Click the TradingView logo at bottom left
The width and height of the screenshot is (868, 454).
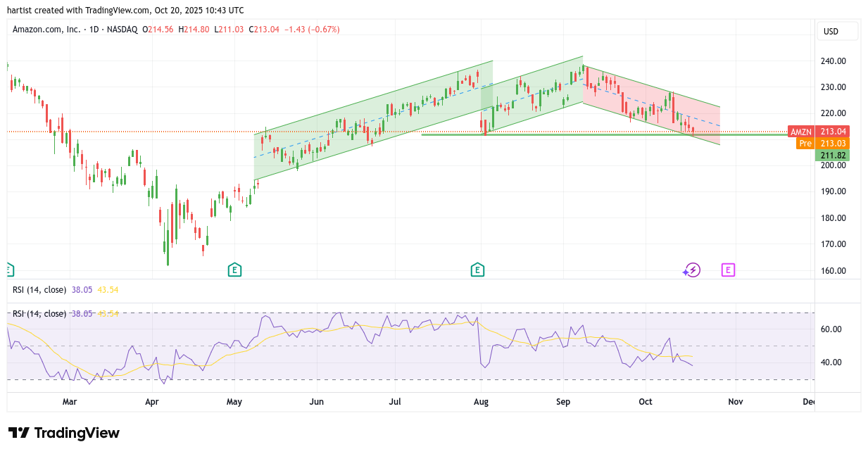[64, 433]
